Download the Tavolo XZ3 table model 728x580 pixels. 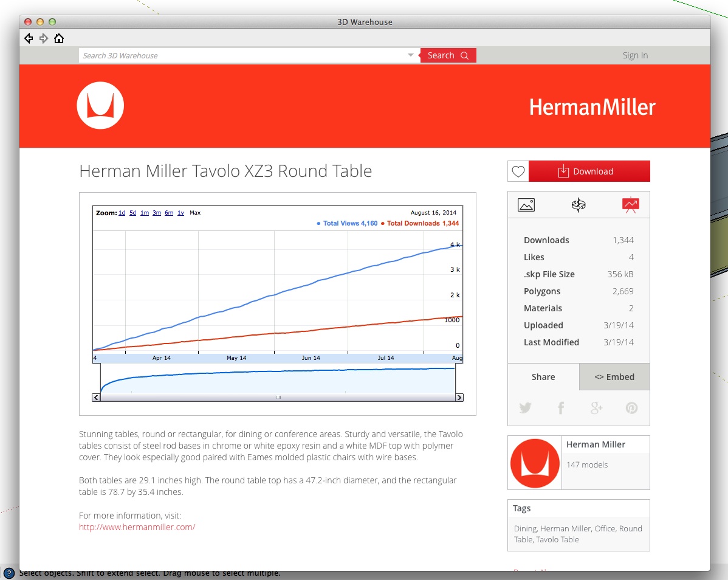(589, 171)
